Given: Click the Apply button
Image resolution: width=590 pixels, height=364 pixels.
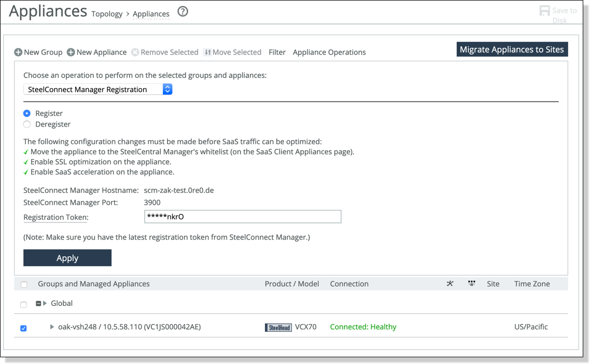Looking at the screenshot, I should (x=67, y=258).
